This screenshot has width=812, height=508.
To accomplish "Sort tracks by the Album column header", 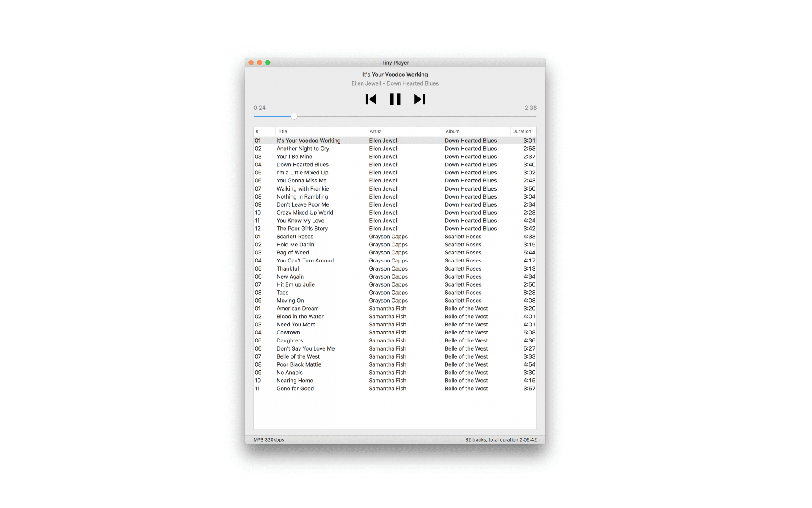I will coord(477,131).
